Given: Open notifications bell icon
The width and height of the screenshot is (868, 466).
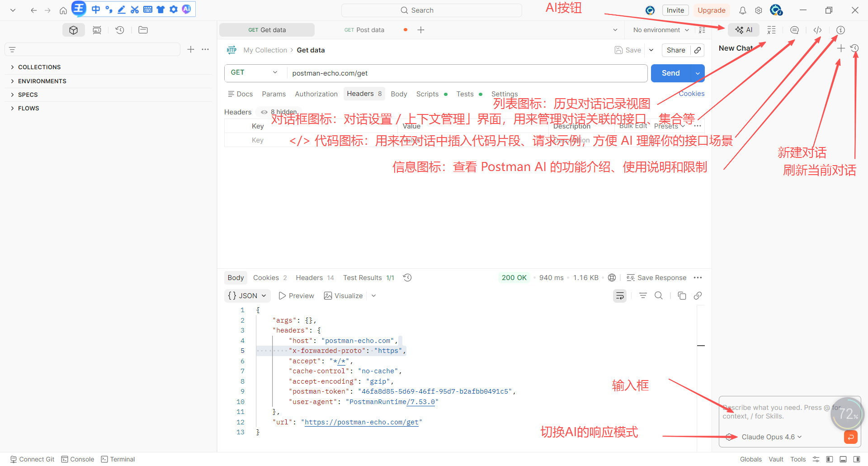Looking at the screenshot, I should tap(743, 10).
